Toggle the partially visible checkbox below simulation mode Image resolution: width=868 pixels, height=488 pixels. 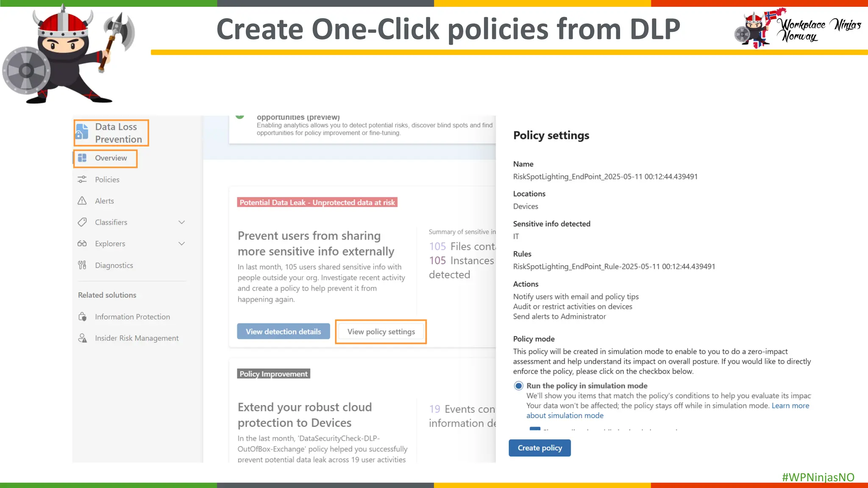(x=535, y=429)
